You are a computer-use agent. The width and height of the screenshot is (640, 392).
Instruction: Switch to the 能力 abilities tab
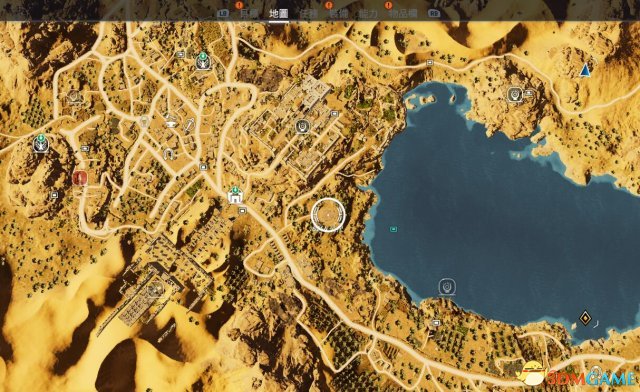368,13
